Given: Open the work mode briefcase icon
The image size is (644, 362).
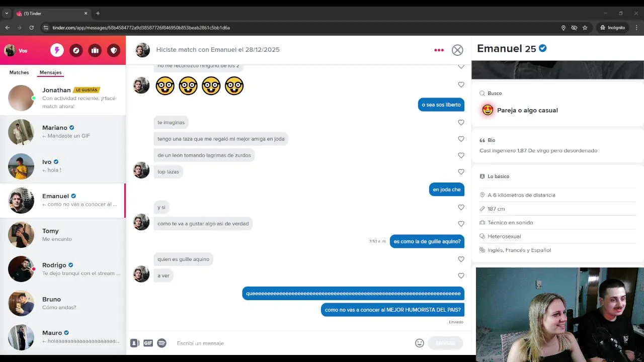Looking at the screenshot, I should coord(95,50).
